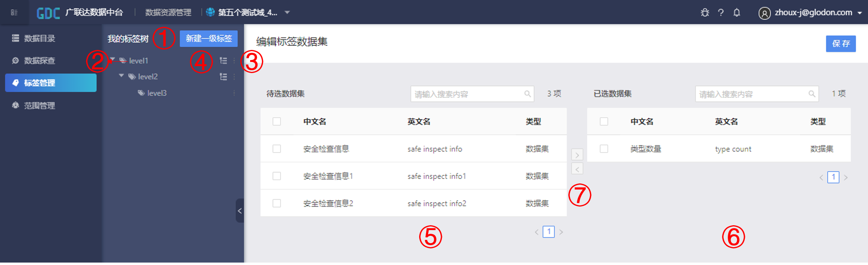Click add-child tree icon beside level2
Image resolution: width=868 pixels, height=265 pixels.
pos(223,77)
